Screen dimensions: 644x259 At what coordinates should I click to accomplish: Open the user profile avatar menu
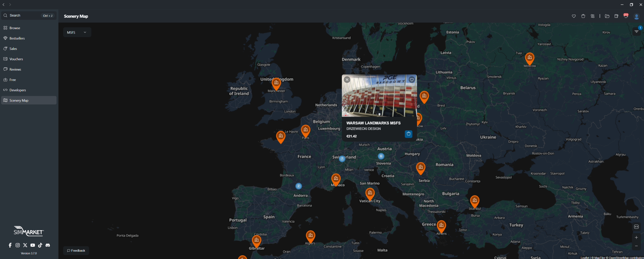[636, 16]
